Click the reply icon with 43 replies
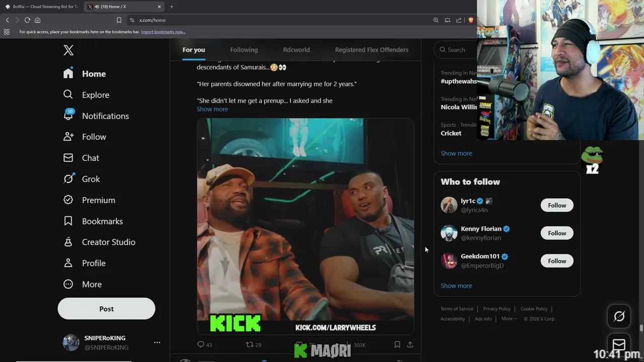The height and width of the screenshot is (362, 644). point(201,344)
